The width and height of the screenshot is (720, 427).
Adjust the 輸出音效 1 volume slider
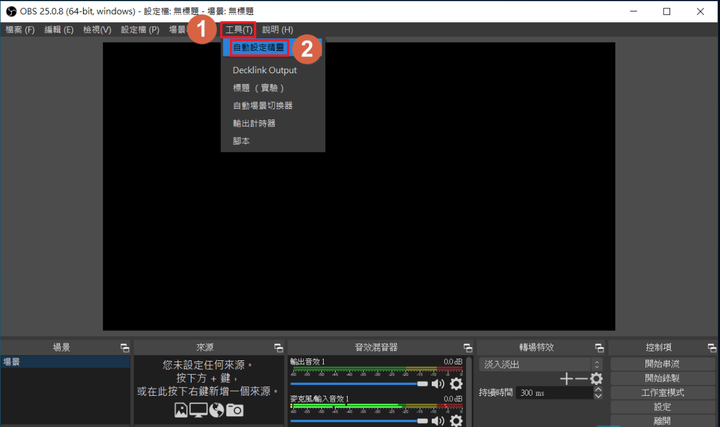click(359, 384)
